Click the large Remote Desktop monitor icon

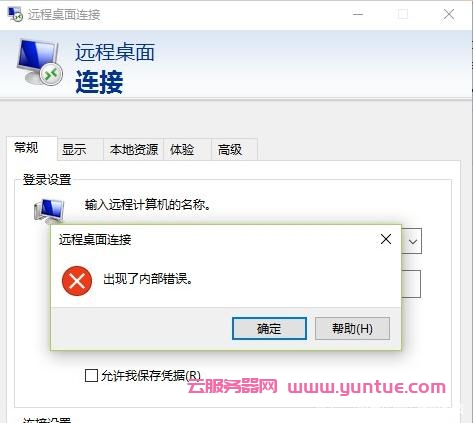point(39,62)
